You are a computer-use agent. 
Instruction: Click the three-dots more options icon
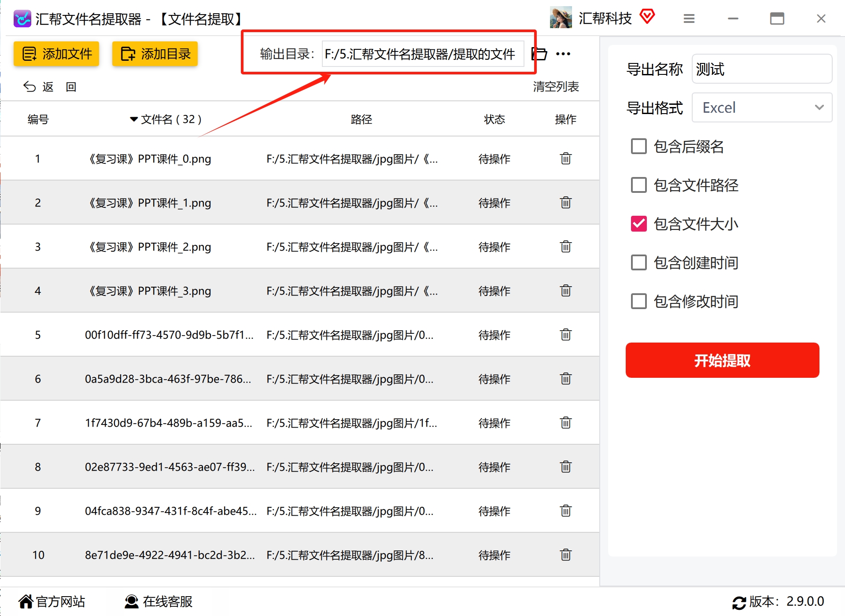(x=563, y=54)
